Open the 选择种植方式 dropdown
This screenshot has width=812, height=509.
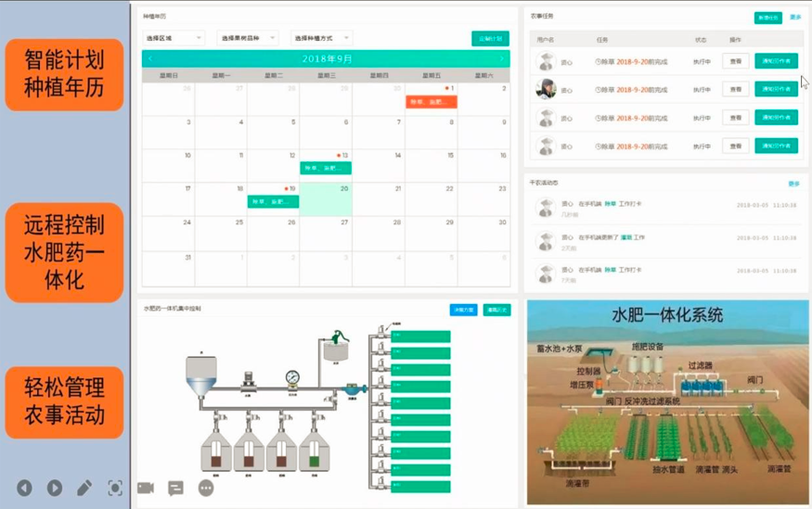[x=322, y=38]
